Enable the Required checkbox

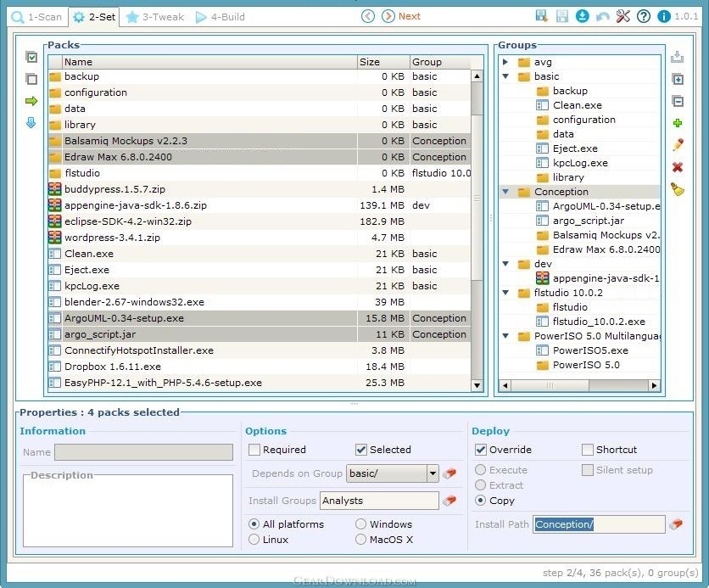click(x=254, y=450)
